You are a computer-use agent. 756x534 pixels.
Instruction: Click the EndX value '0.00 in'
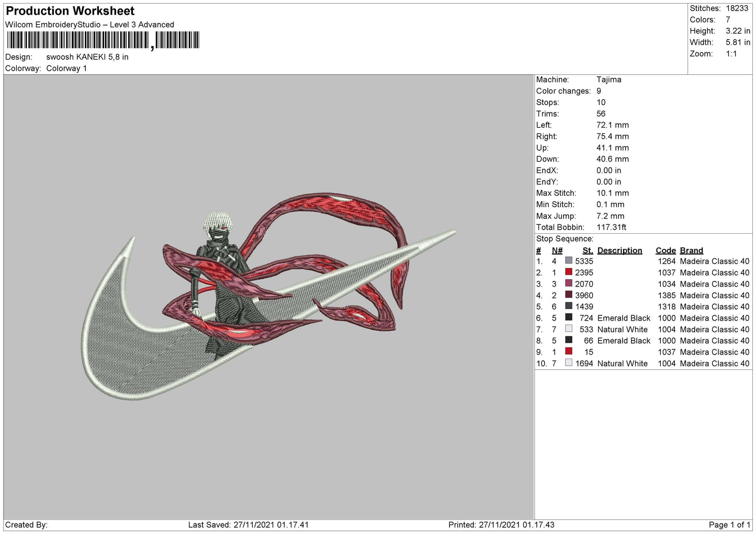609,171
